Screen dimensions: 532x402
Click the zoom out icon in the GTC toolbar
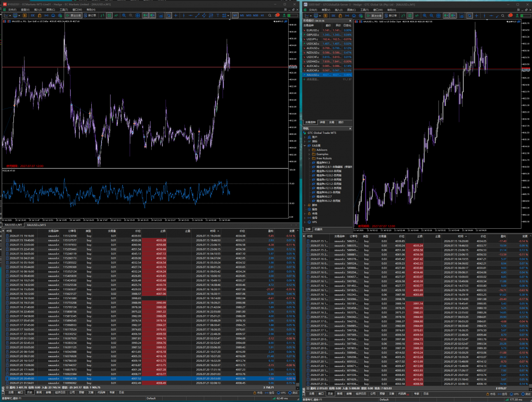point(431,16)
